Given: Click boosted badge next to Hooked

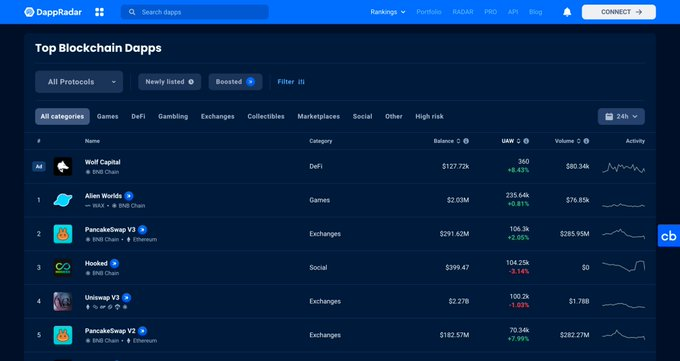Looking at the screenshot, I should coord(114,263).
